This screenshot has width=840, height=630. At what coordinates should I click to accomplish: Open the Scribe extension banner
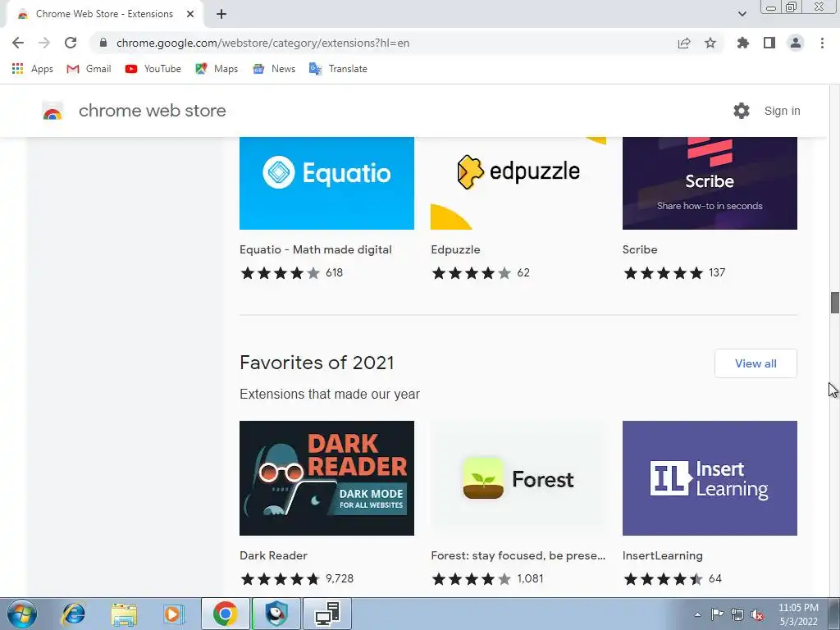coord(710,183)
